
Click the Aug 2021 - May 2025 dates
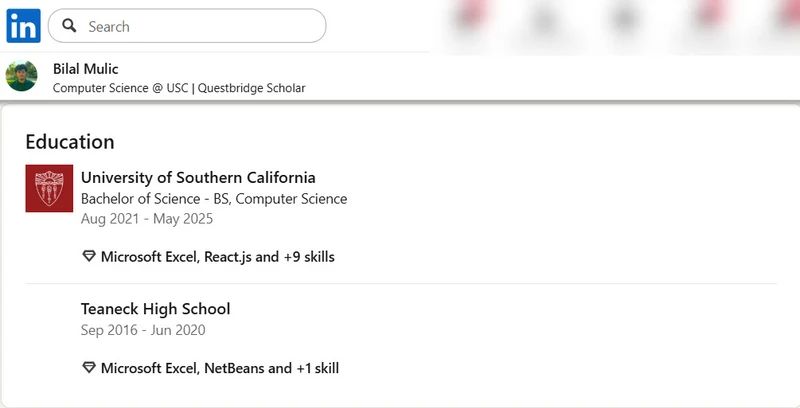pos(147,219)
